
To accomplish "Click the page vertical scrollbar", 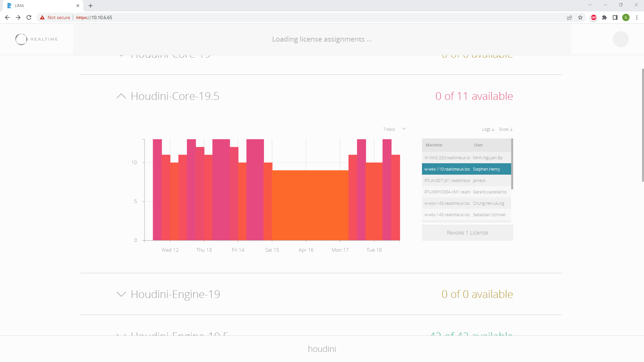I will 643,125.
